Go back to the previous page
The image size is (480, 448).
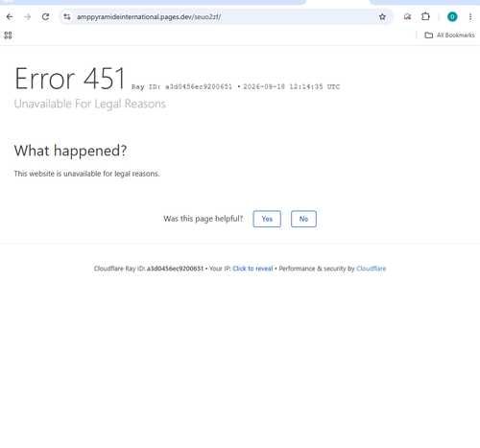coord(10,16)
